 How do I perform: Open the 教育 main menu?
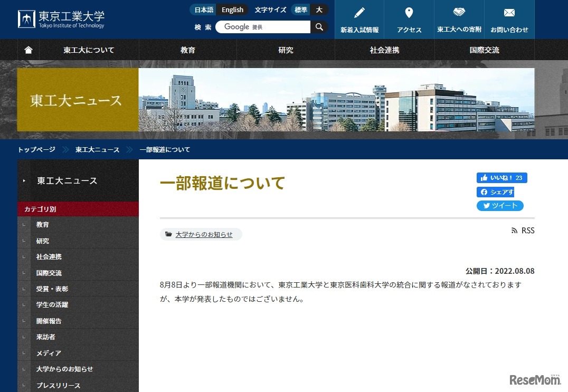187,50
